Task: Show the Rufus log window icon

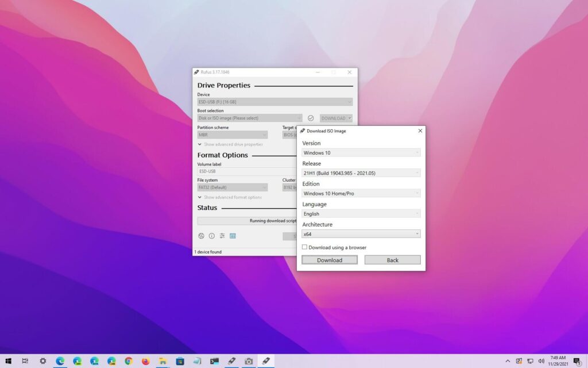Action: 233,236
